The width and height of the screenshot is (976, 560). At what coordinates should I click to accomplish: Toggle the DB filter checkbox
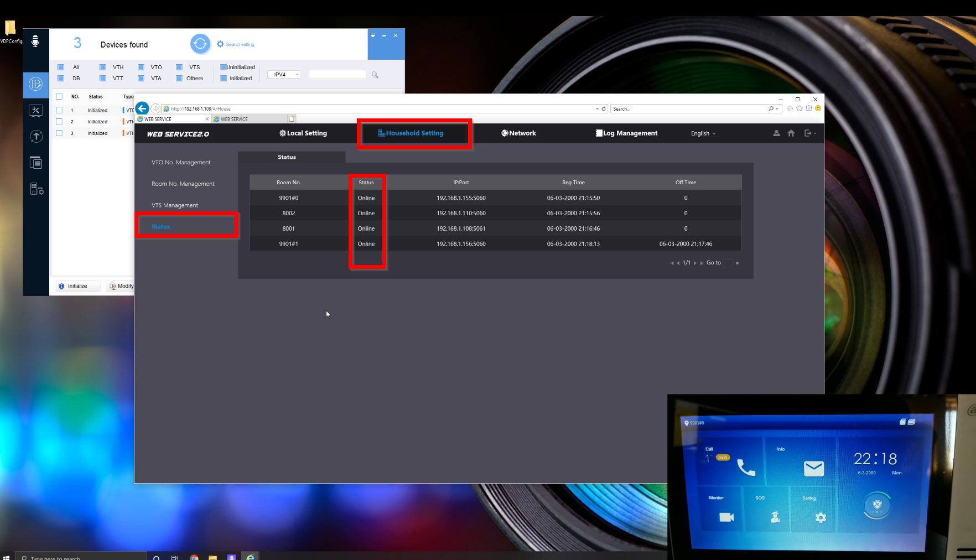click(x=61, y=79)
